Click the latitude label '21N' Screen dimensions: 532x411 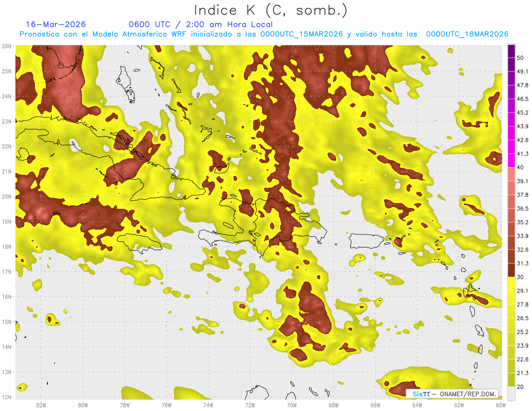[7, 172]
